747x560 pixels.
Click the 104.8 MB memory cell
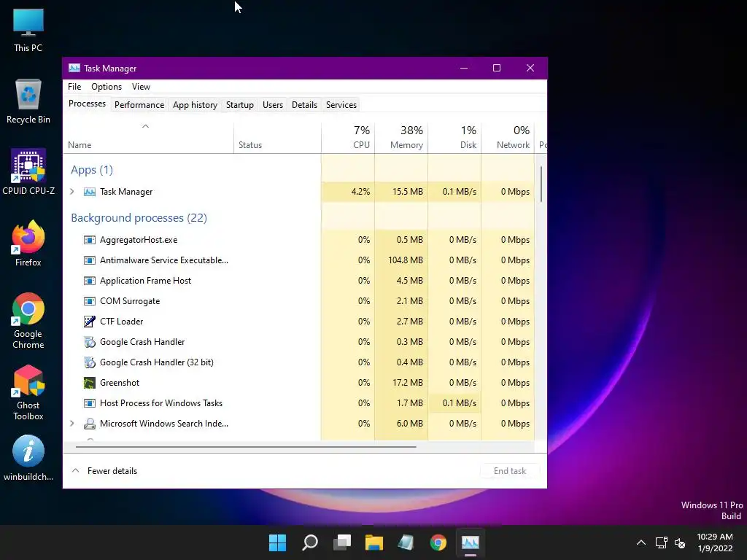click(401, 260)
